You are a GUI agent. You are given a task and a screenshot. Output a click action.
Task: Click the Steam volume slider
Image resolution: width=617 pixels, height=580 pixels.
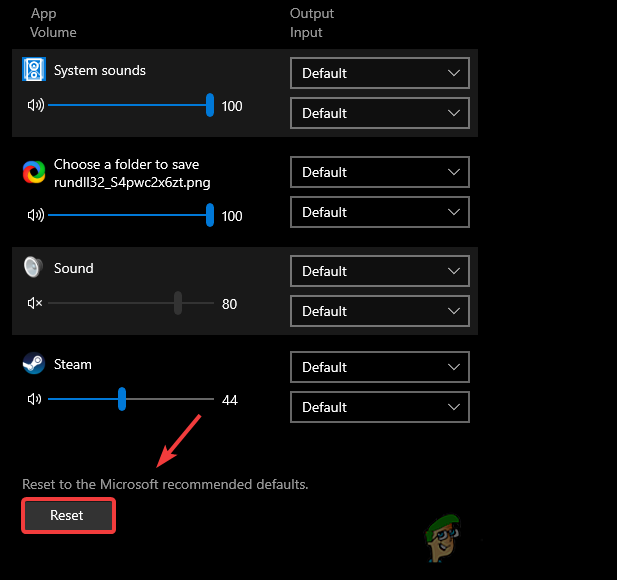(131, 399)
